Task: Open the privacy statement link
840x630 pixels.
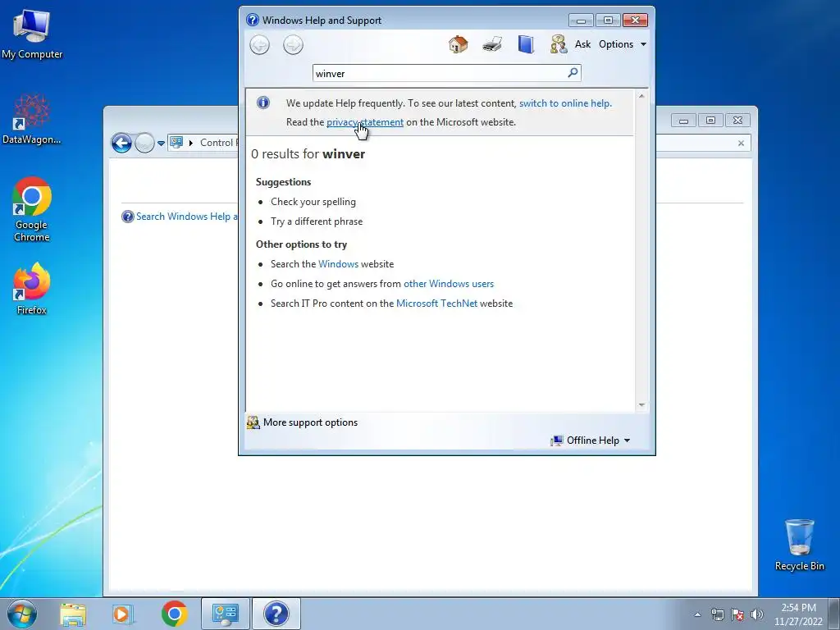Action: 365,122
